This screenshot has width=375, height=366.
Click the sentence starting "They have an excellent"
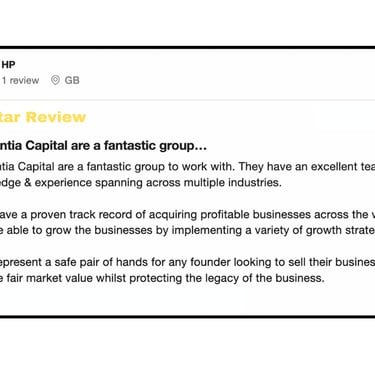[x=307, y=166]
